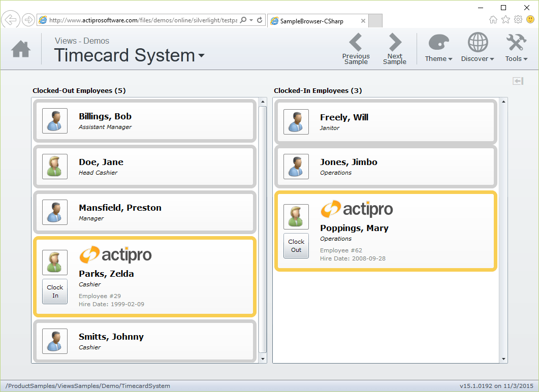Click Jane Doe's avatar thumbnail

54,166
